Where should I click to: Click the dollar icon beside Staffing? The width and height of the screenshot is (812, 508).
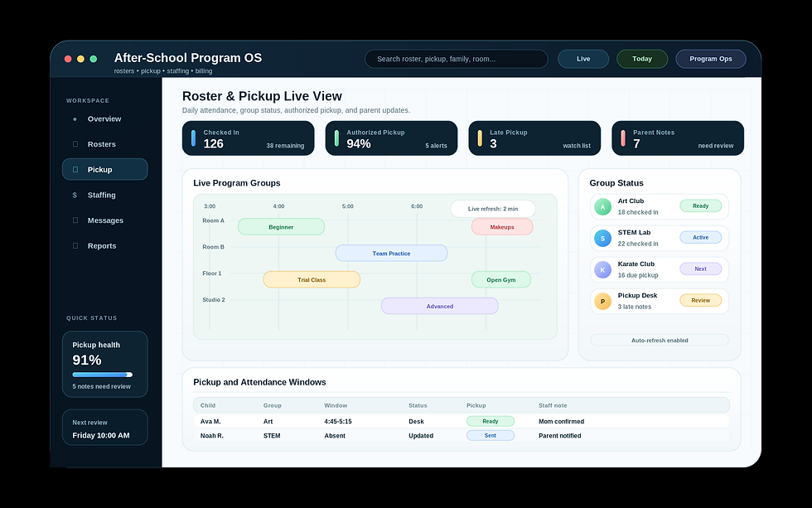coord(75,196)
